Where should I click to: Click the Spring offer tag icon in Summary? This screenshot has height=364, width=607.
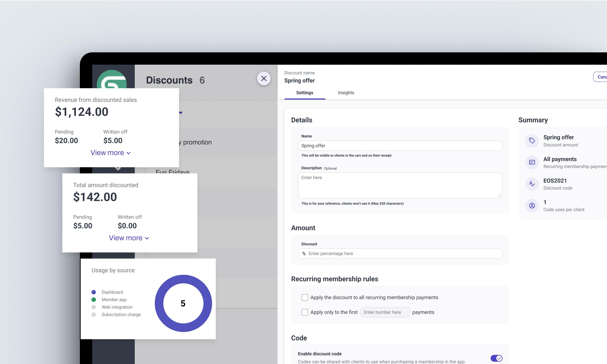(532, 141)
